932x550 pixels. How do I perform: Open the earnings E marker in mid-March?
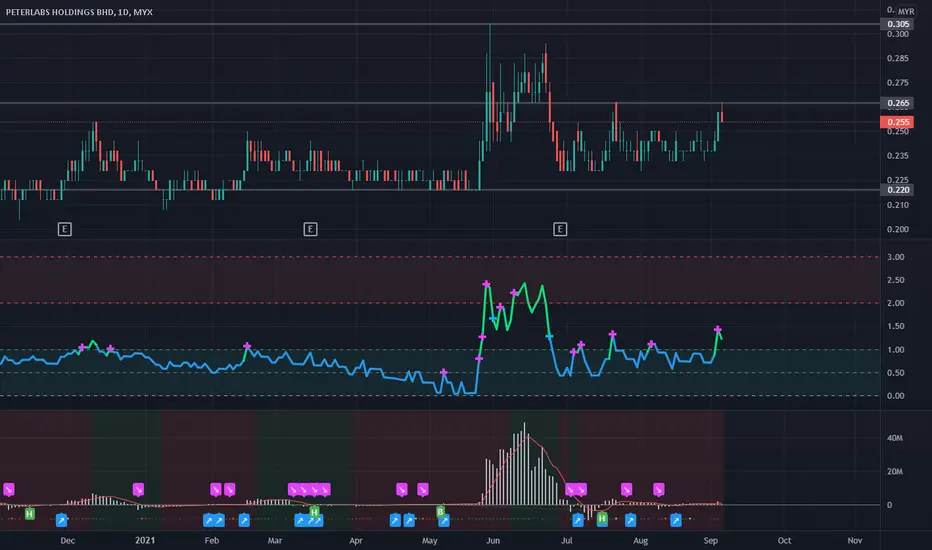(310, 229)
